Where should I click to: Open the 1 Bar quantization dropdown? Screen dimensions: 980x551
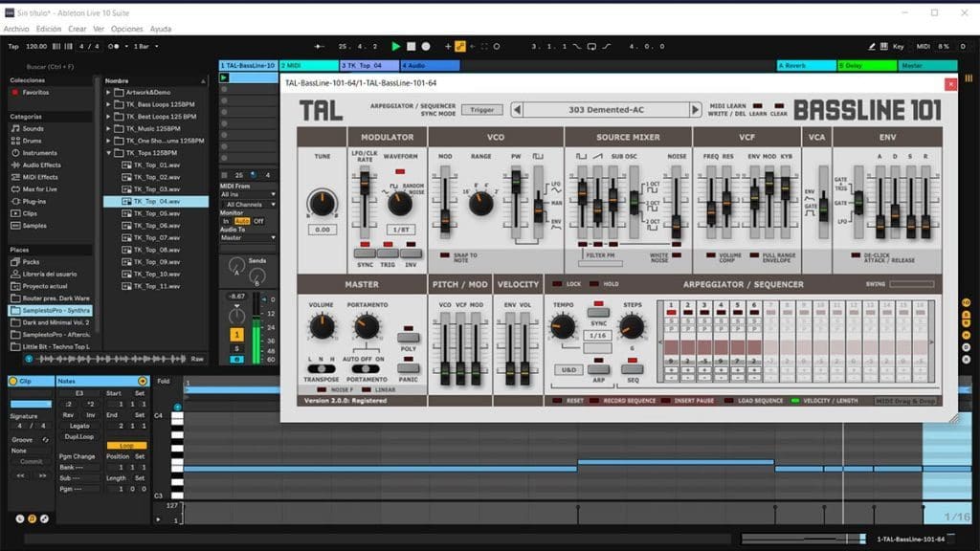click(145, 46)
